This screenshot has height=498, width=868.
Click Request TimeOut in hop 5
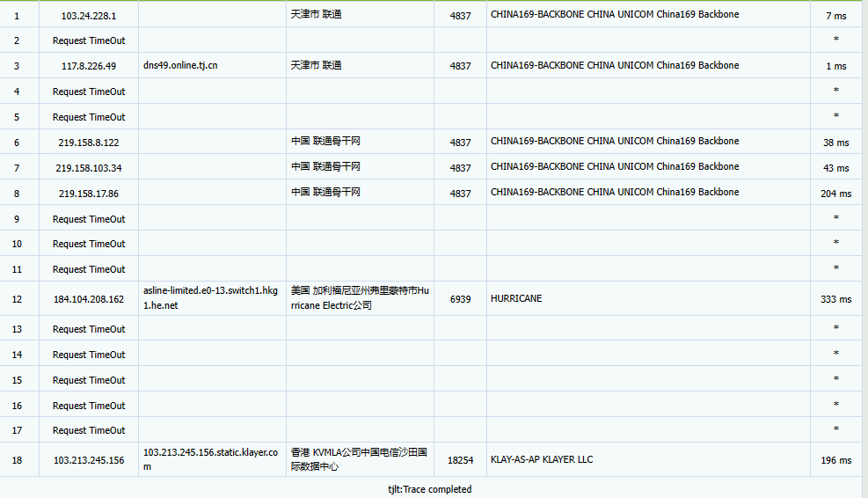pos(89,117)
